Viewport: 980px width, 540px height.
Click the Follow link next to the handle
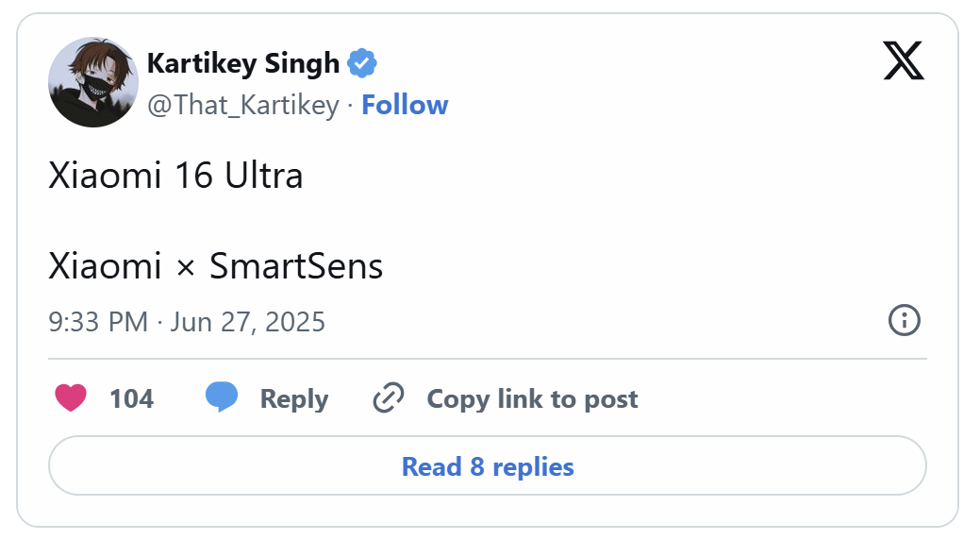[x=405, y=105]
